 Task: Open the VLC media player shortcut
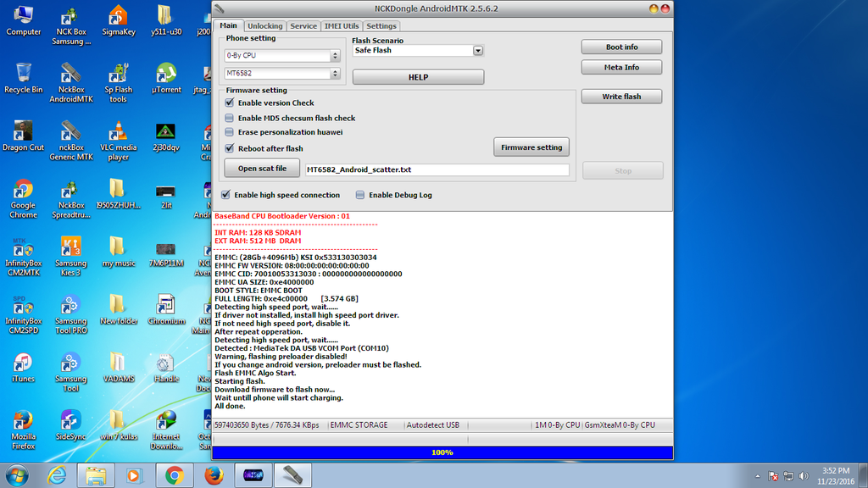(x=118, y=134)
